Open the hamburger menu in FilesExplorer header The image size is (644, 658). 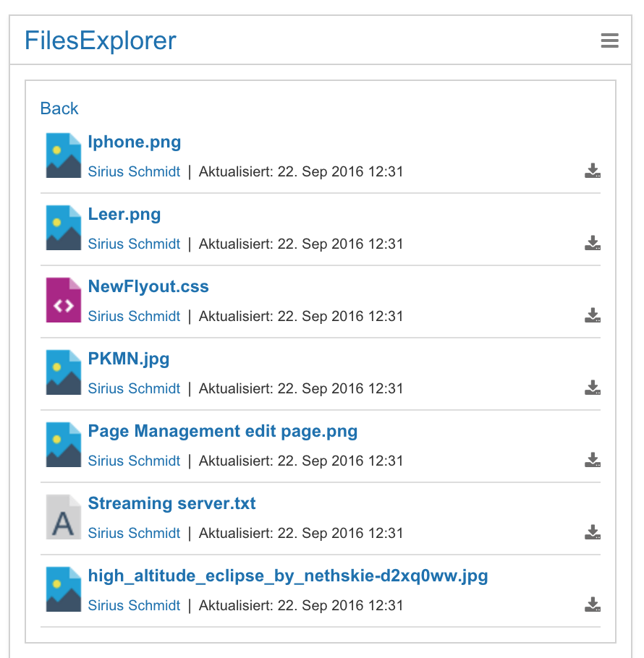click(609, 40)
